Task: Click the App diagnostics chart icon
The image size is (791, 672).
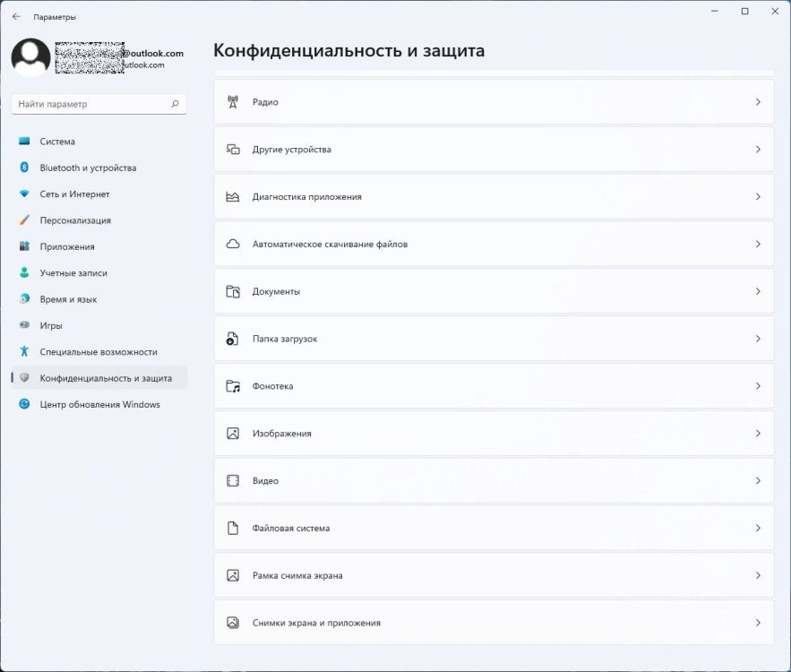Action: (233, 197)
